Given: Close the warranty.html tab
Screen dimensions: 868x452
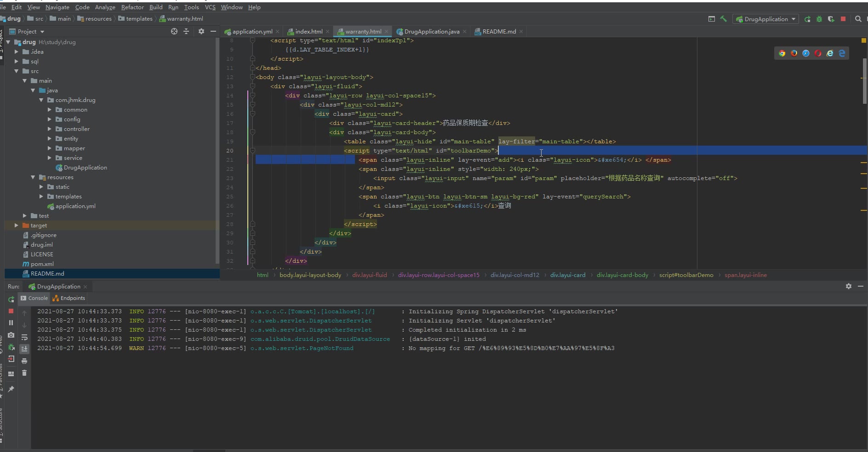Looking at the screenshot, I should (x=387, y=32).
